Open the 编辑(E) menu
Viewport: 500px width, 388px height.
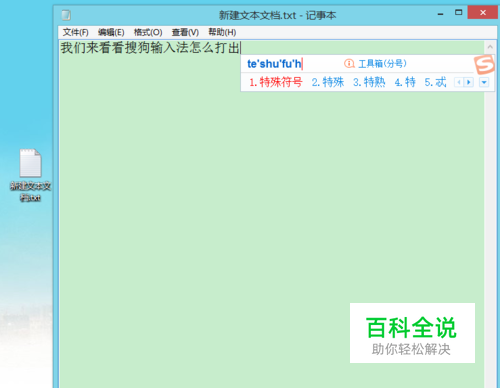(111, 32)
